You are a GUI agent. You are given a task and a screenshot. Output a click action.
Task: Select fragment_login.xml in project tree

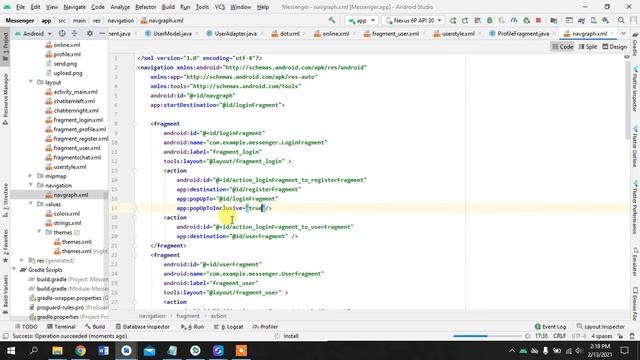click(78, 120)
